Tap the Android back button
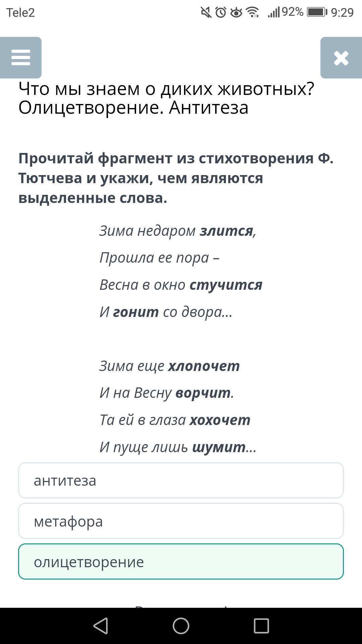Image resolution: width=362 pixels, height=644 pixels. [x=101, y=626]
